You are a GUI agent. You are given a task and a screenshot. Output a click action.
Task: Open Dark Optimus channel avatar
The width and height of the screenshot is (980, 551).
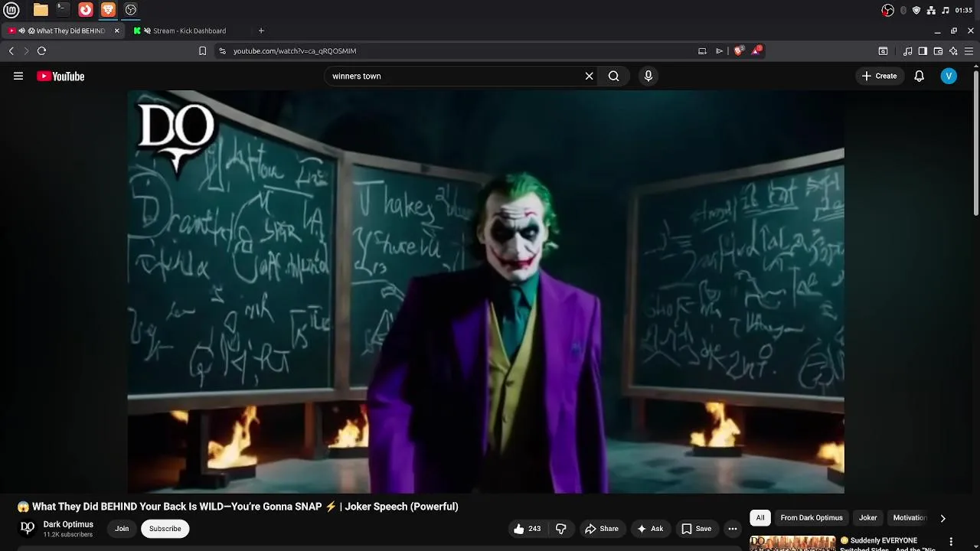point(28,527)
